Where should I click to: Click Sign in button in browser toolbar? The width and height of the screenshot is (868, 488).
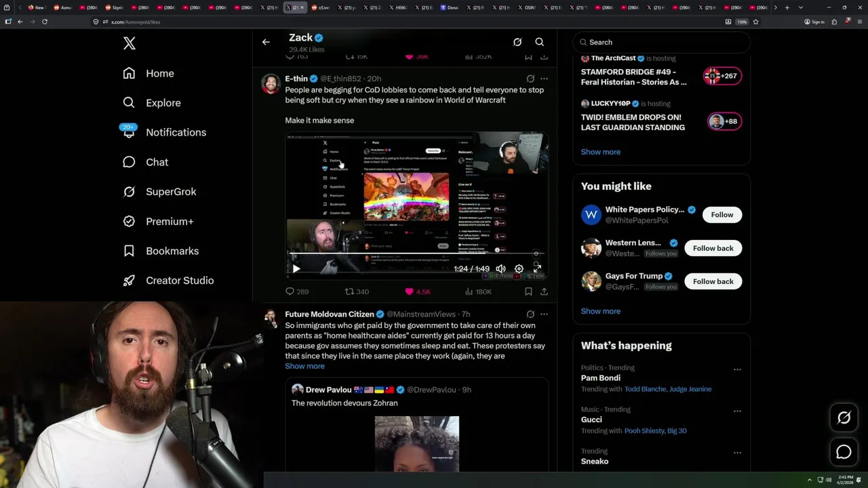point(814,22)
